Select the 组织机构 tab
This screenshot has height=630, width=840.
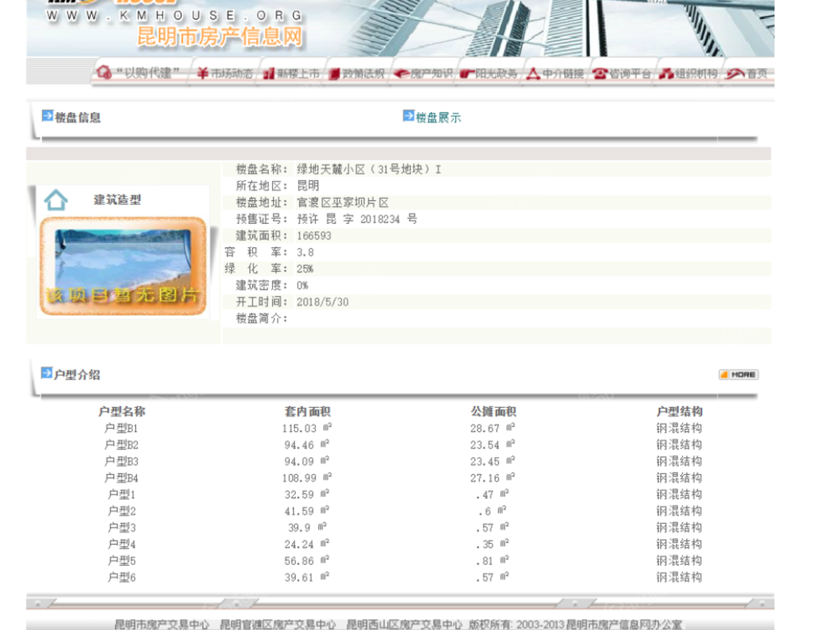[687, 73]
